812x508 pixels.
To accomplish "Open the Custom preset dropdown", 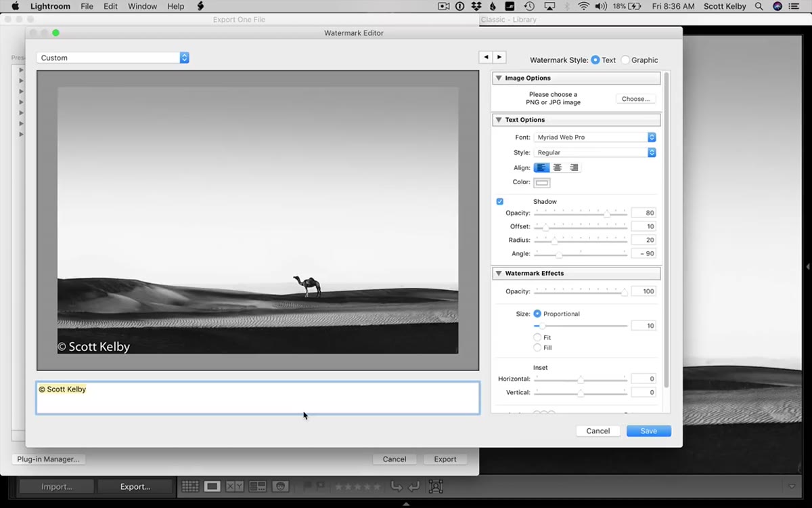I will [113, 58].
